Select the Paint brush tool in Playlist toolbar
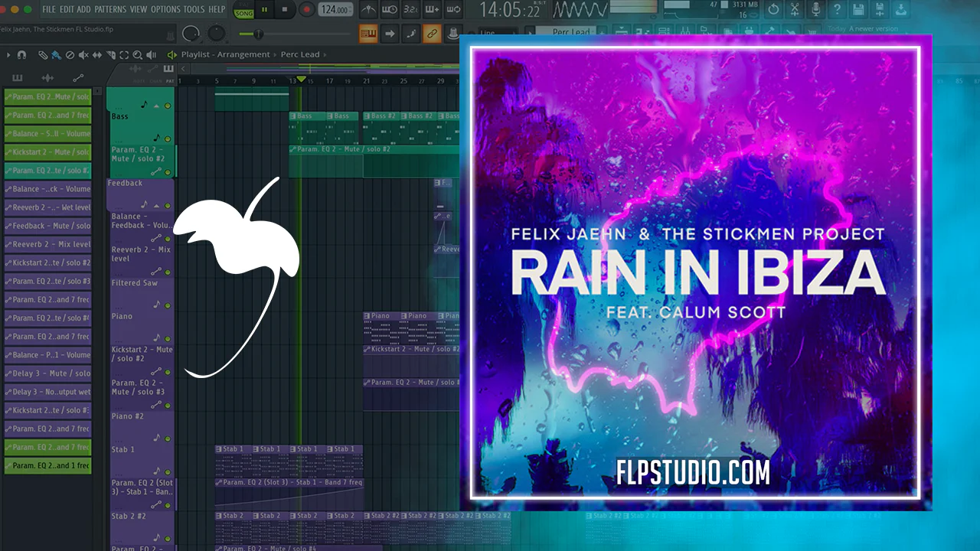Viewport: 980px width, 551px height. click(x=56, y=55)
